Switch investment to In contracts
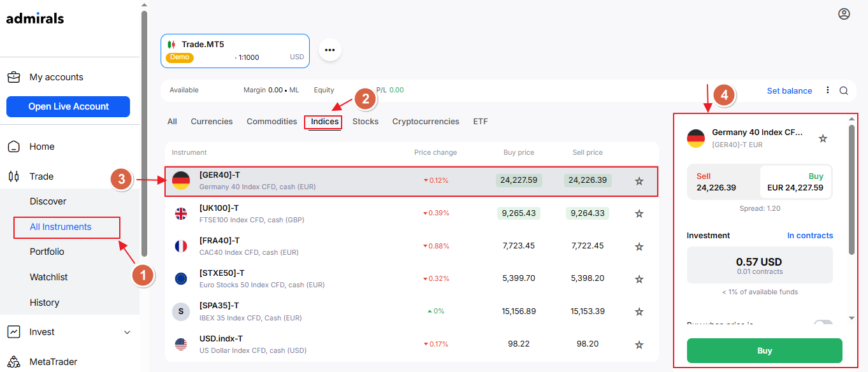The height and width of the screenshot is (372, 868). [810, 236]
